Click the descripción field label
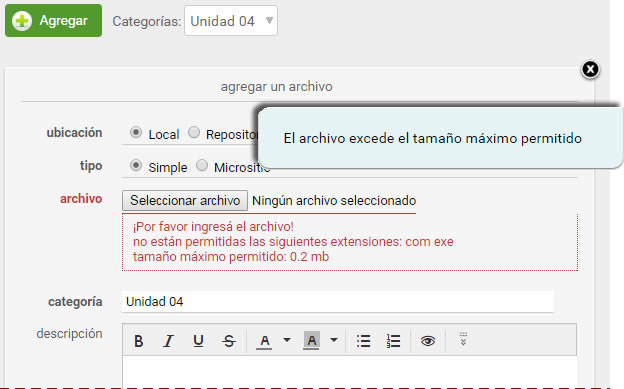Image resolution: width=624 pixels, height=389 pixels. 69,334
